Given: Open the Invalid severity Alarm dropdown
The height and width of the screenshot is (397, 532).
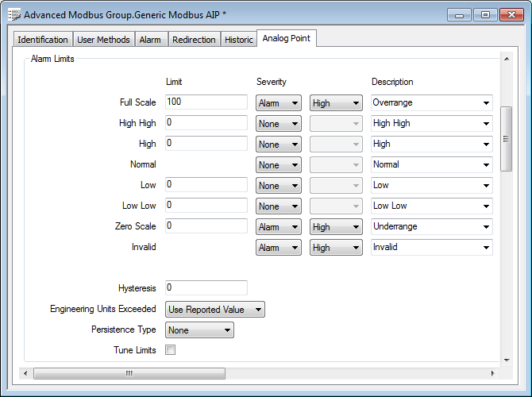Looking at the screenshot, I should [278, 247].
